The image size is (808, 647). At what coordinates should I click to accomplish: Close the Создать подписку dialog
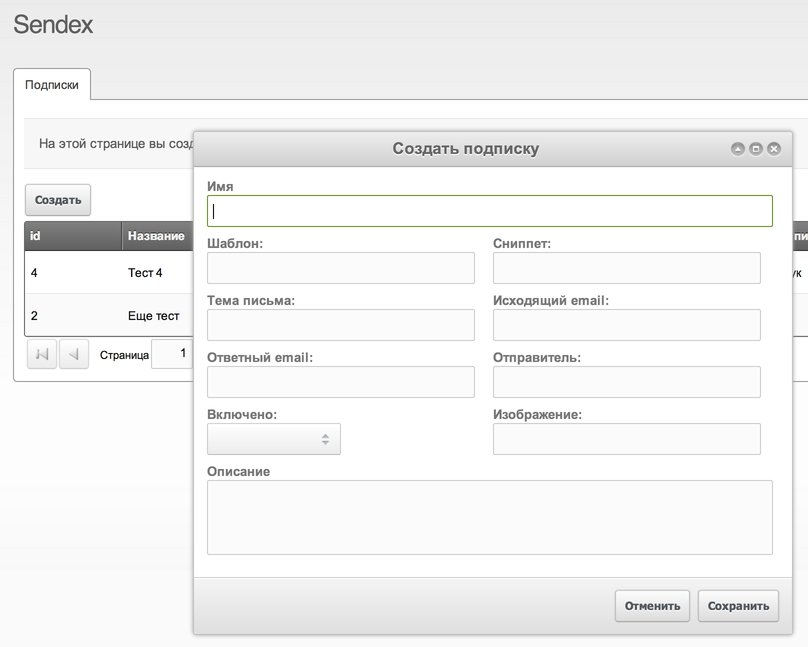click(774, 149)
